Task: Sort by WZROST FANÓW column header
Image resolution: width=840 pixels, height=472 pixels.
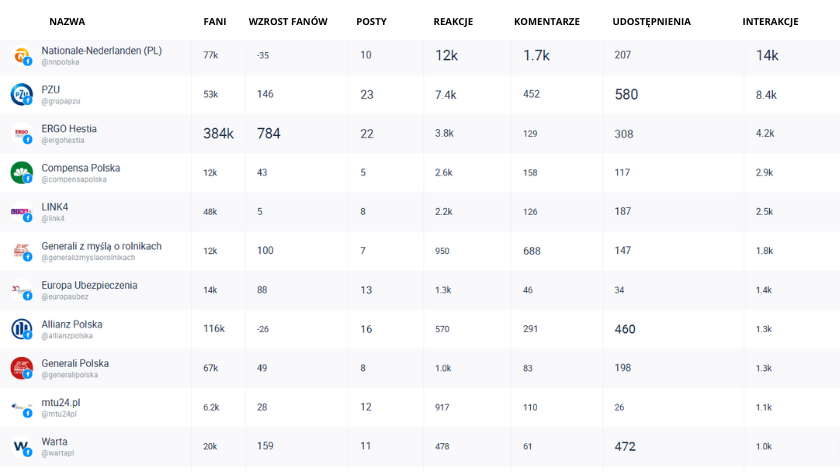Action: click(x=288, y=21)
